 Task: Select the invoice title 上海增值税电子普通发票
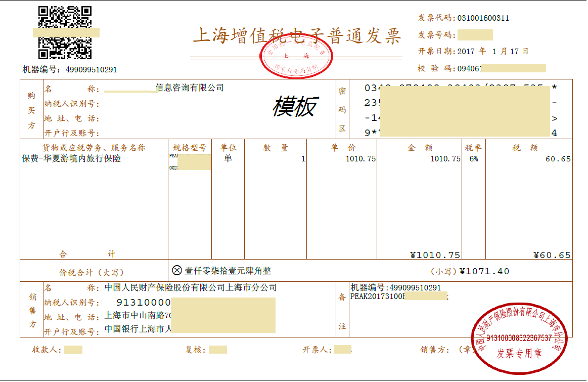tap(297, 36)
